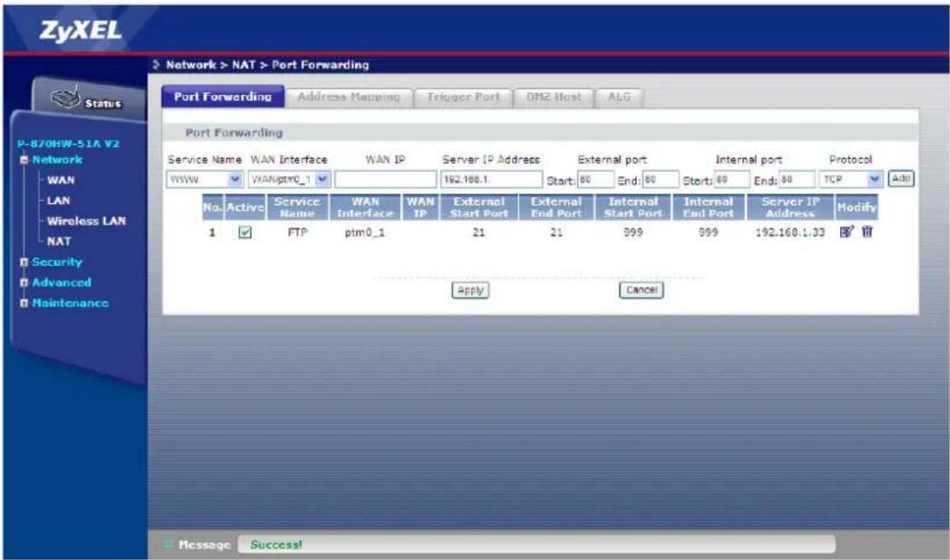This screenshot has width=950, height=560.
Task: Open the LAN menu item
Action: (x=58, y=201)
